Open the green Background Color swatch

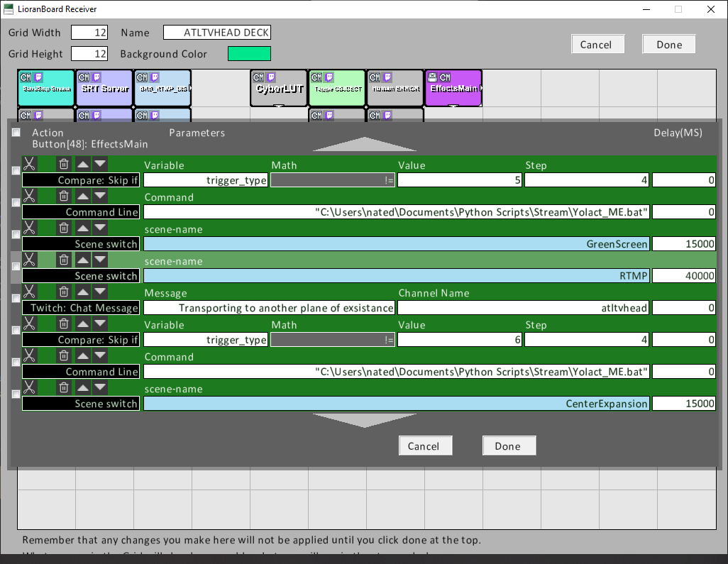point(249,54)
